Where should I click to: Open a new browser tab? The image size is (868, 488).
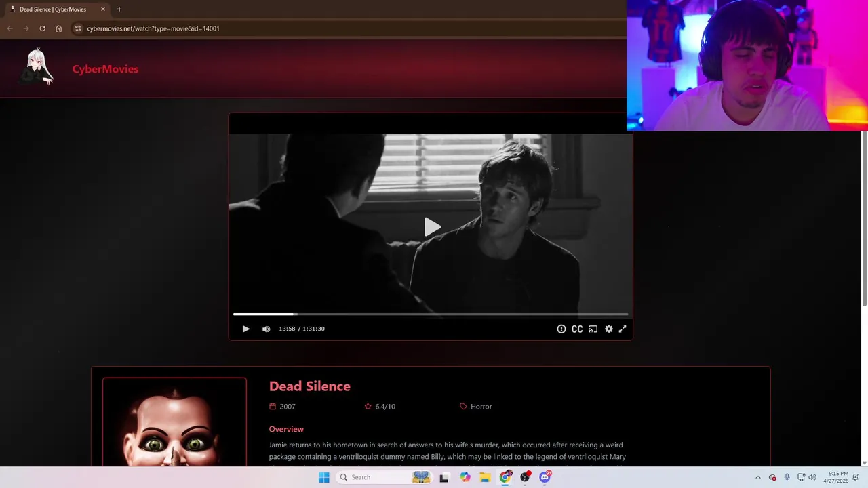(x=119, y=9)
